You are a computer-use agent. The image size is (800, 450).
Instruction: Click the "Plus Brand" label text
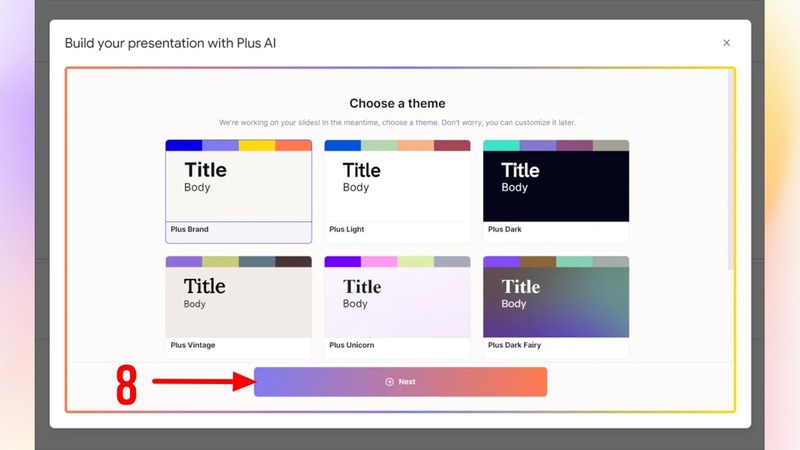189,230
